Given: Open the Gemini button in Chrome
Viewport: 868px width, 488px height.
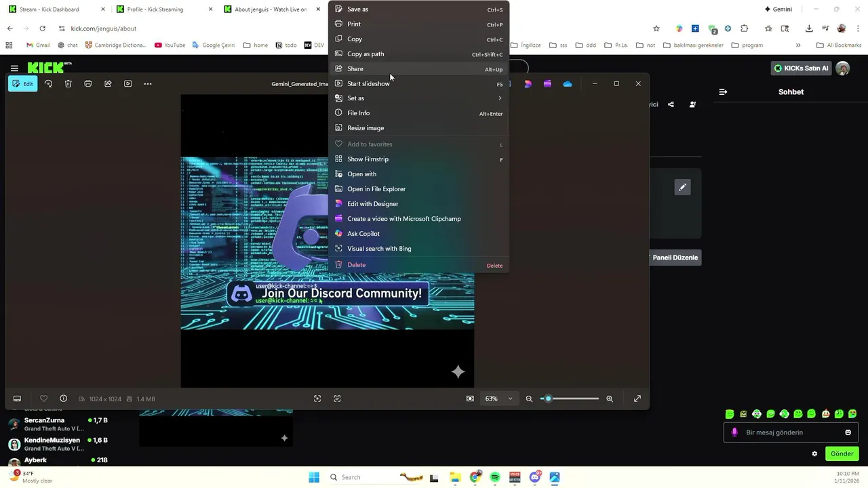Looking at the screenshot, I should [x=778, y=9].
